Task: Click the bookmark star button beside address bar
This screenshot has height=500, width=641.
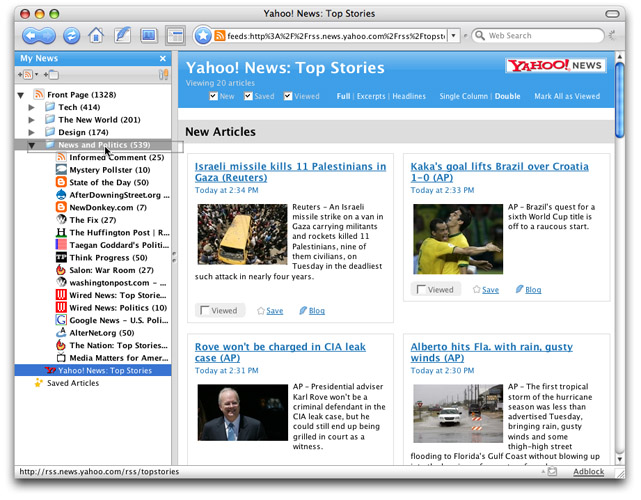Action: 202,36
